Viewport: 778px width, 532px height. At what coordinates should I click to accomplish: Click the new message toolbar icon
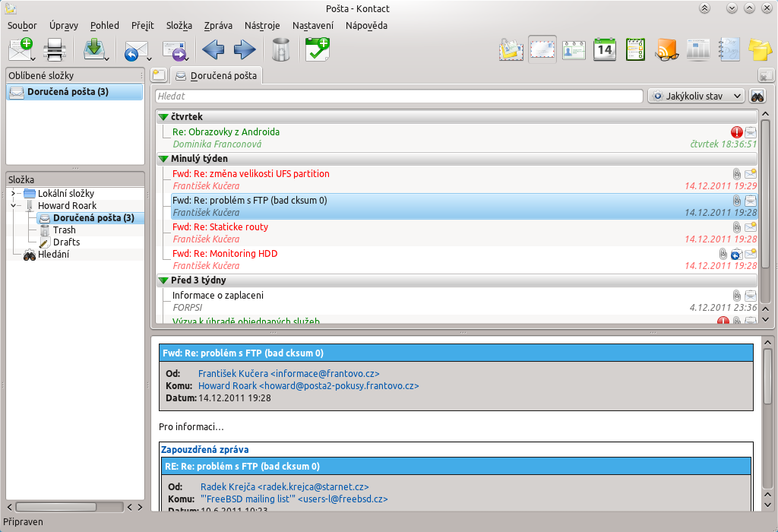[20, 50]
